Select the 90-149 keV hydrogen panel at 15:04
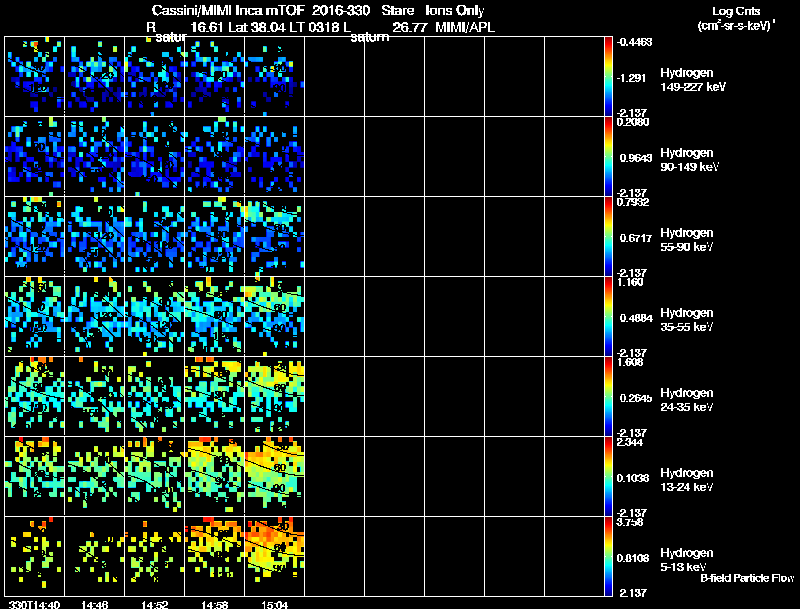 pyautogui.click(x=275, y=156)
